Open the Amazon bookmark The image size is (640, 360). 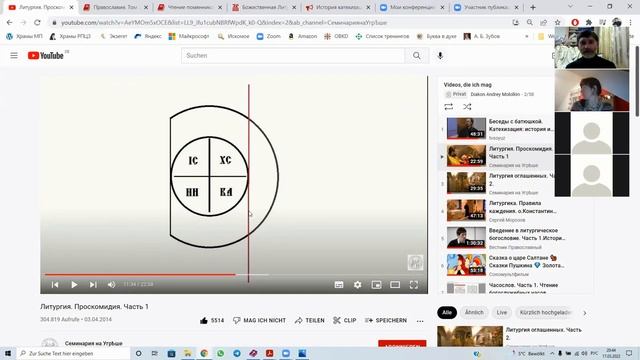[302, 36]
